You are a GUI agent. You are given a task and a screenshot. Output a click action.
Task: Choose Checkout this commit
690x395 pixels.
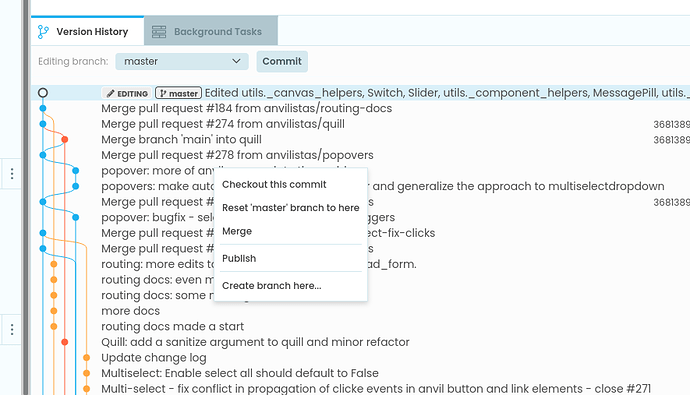tap(274, 184)
